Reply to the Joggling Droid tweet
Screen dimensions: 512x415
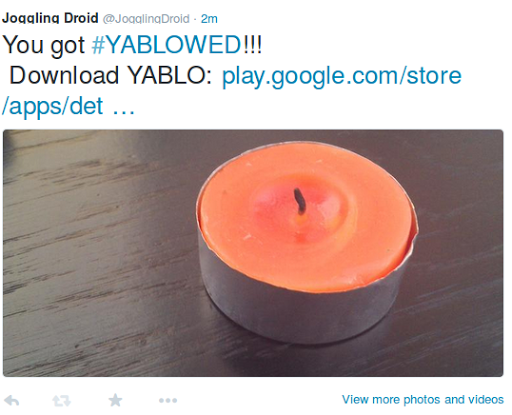pos(11,400)
